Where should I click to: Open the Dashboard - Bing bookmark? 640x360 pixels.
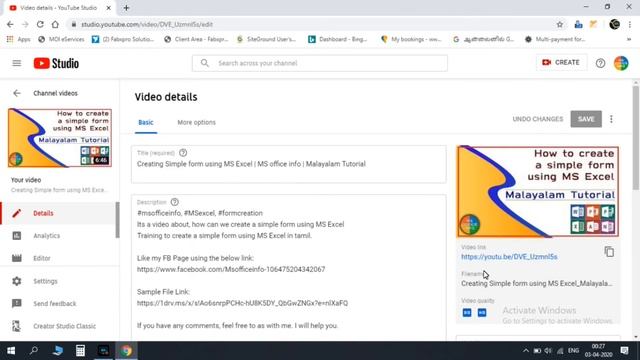pyautogui.click(x=338, y=39)
